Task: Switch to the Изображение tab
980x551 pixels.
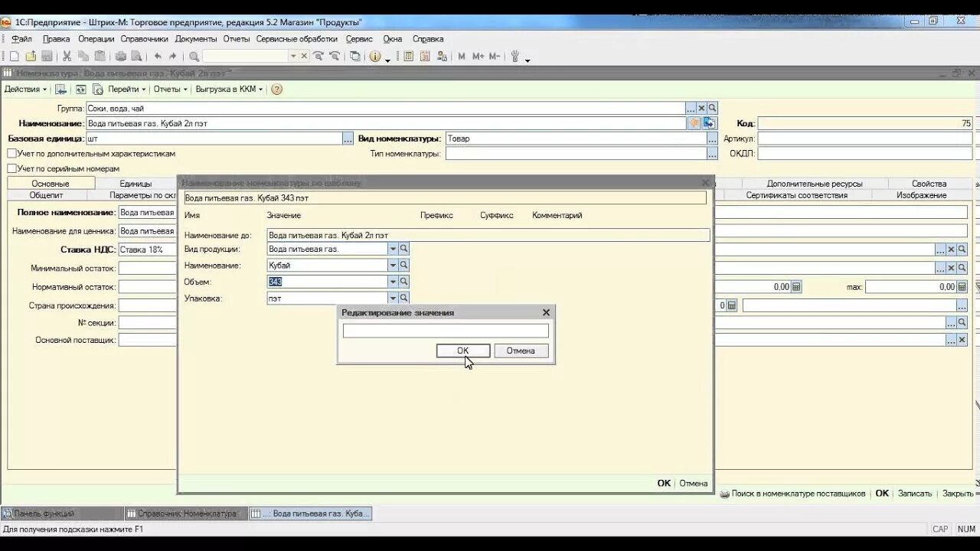Action: coord(921,195)
